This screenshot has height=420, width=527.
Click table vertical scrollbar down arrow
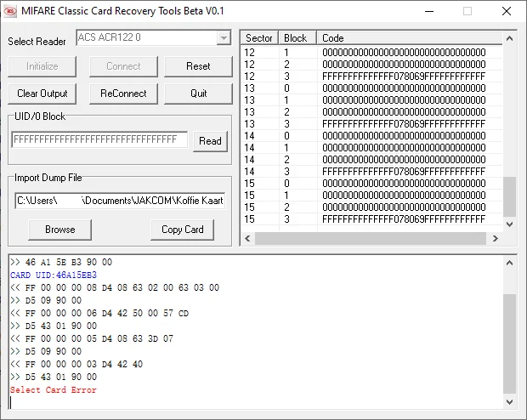tap(509, 224)
